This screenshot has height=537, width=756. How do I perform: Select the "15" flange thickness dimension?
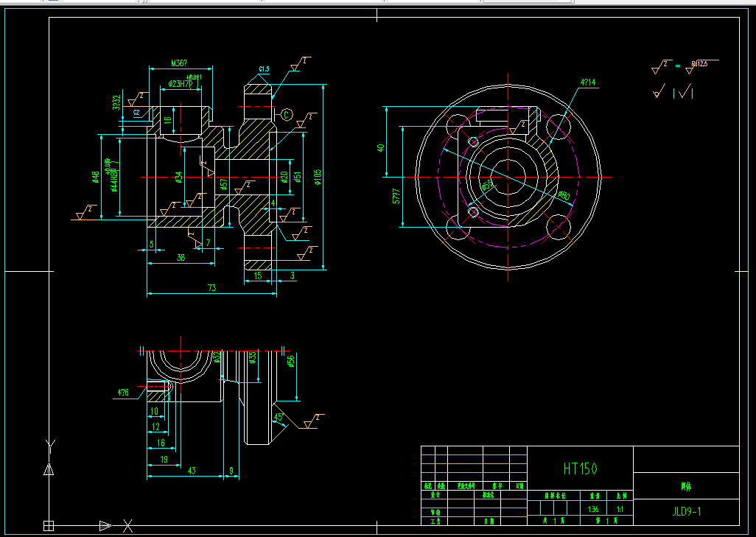pos(258,275)
